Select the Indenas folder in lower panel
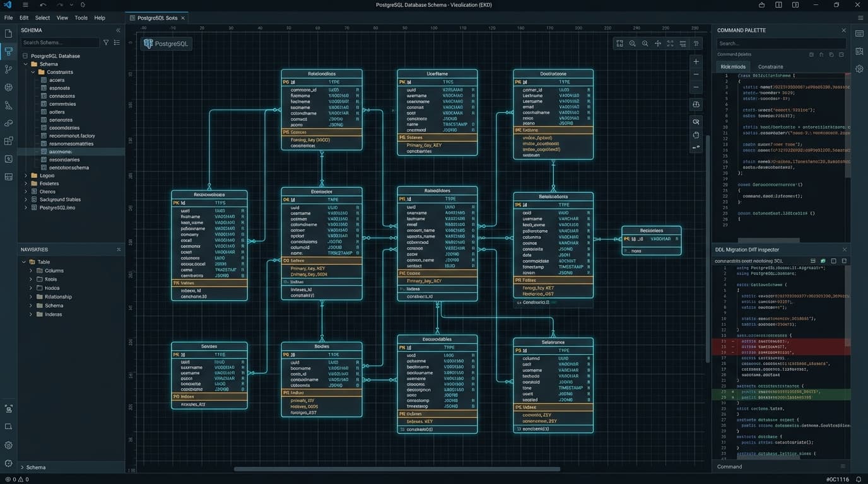The image size is (868, 484). tap(53, 314)
